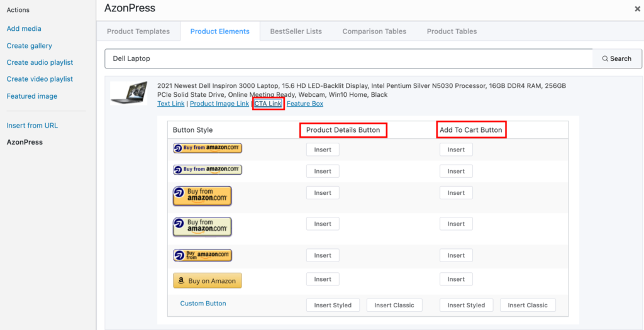Open the Product Templates tab
Image resolution: width=644 pixels, height=330 pixels.
[138, 31]
